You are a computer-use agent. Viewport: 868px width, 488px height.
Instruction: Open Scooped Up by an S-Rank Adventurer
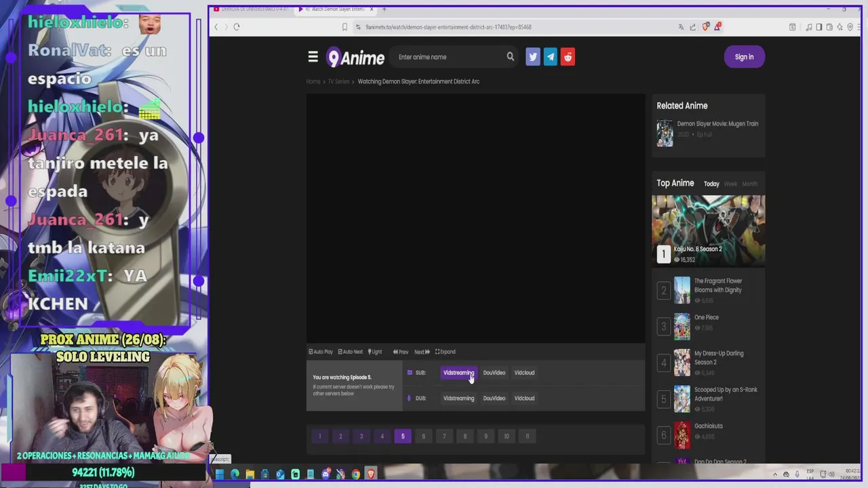[726, 394]
